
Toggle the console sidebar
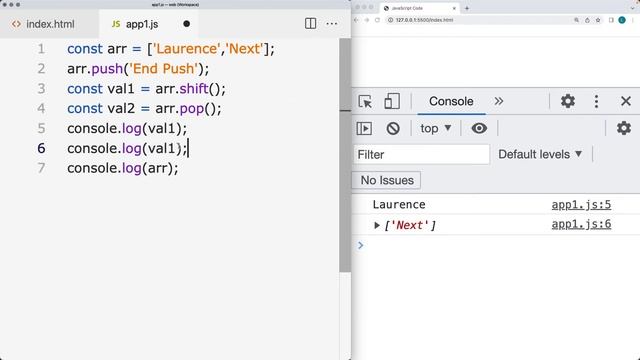coord(364,129)
